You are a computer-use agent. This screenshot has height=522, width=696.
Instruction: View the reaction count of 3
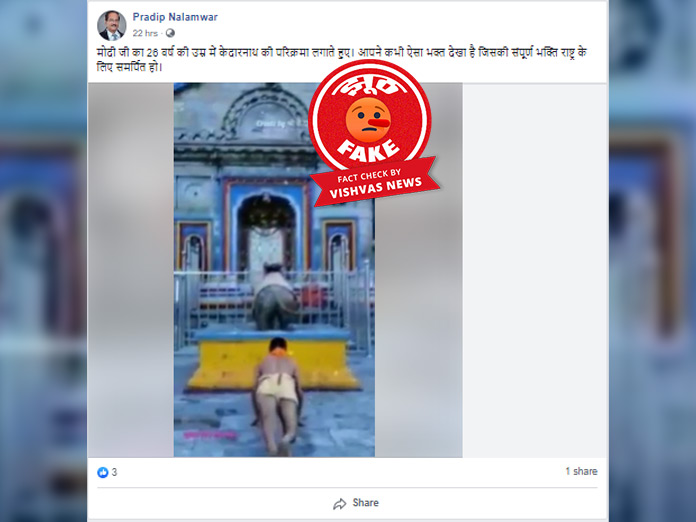pos(114,472)
